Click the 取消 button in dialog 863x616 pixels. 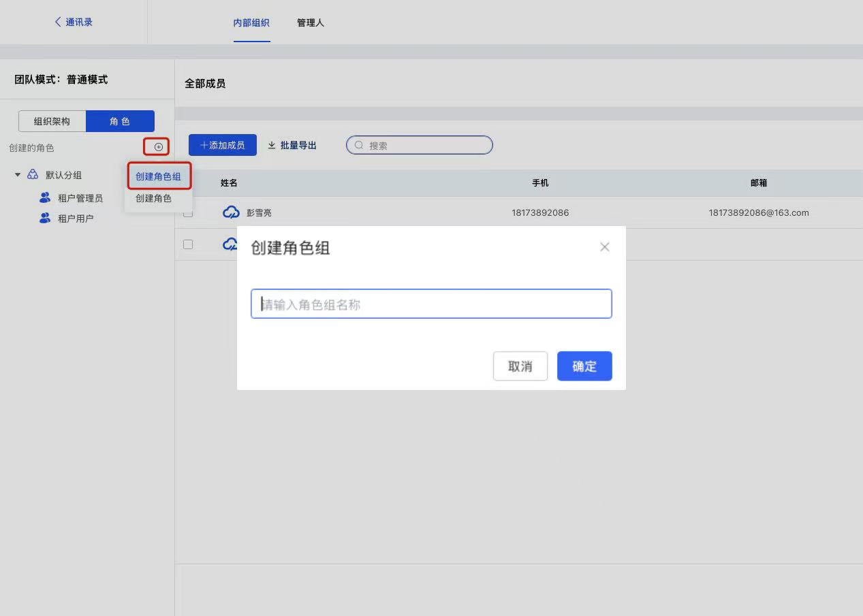click(x=520, y=366)
